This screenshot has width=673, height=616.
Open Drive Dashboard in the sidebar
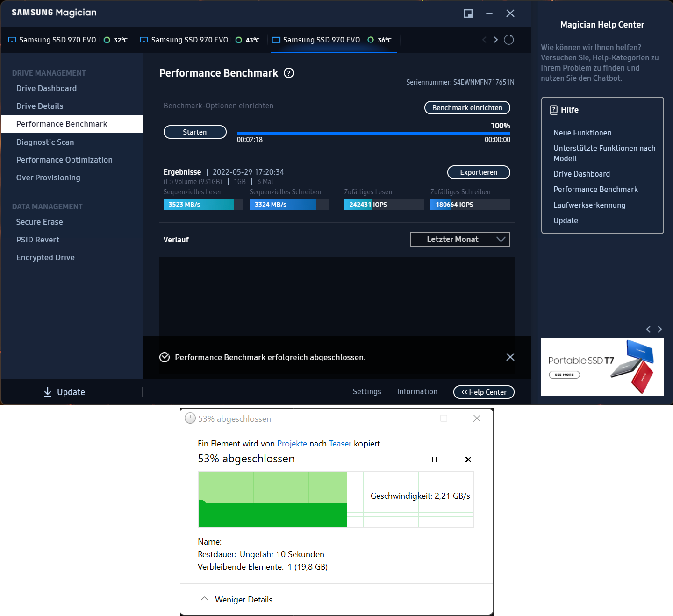[x=46, y=88]
